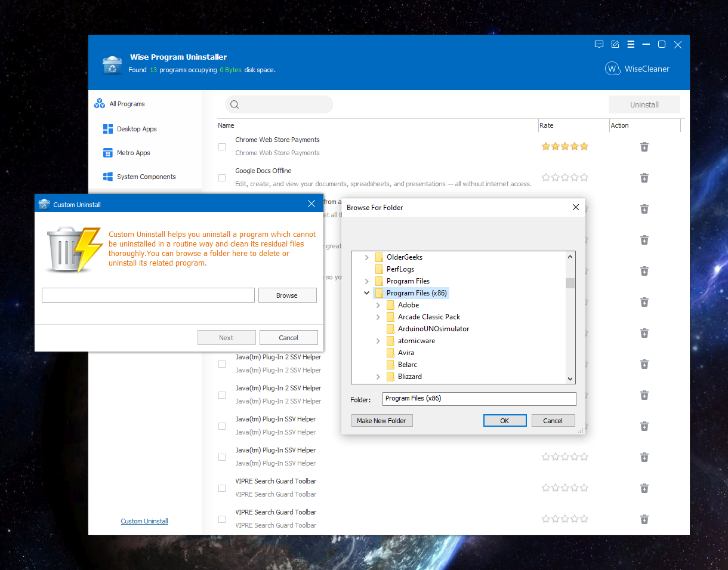This screenshot has width=728, height=570.
Task: Expand the Adobe folder
Action: coord(378,305)
